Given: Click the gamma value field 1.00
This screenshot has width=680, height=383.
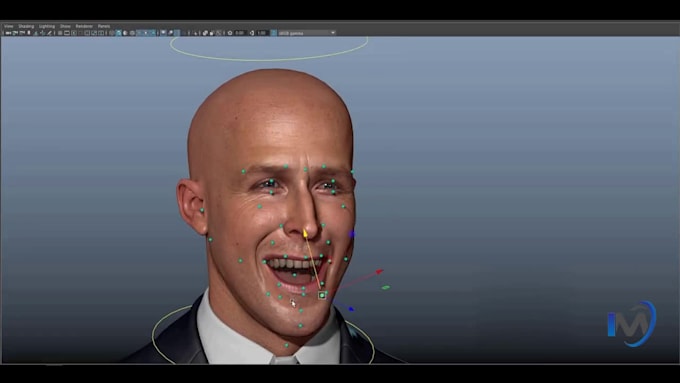Looking at the screenshot, I should click(x=262, y=33).
